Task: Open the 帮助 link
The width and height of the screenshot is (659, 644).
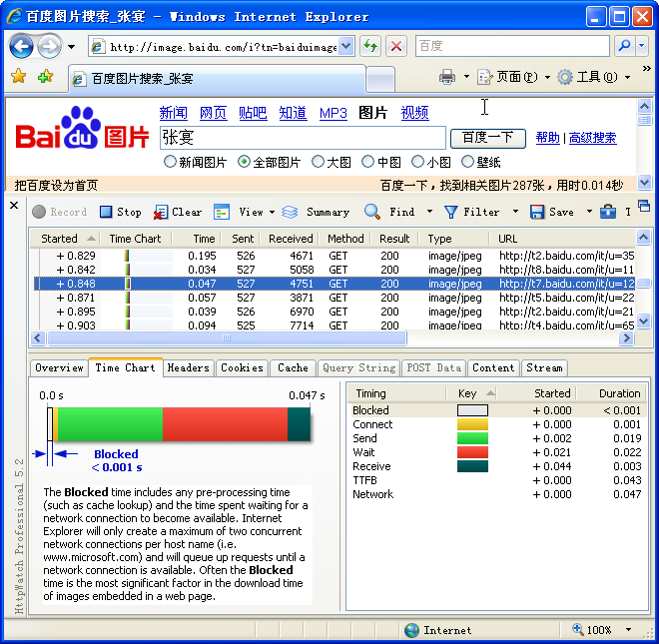Action: pyautogui.click(x=547, y=138)
